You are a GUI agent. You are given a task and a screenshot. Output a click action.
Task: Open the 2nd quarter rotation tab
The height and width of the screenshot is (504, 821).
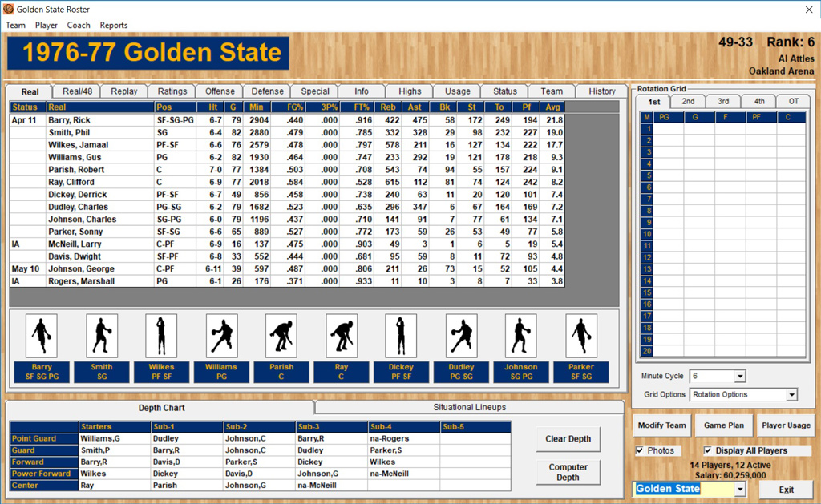tap(688, 102)
